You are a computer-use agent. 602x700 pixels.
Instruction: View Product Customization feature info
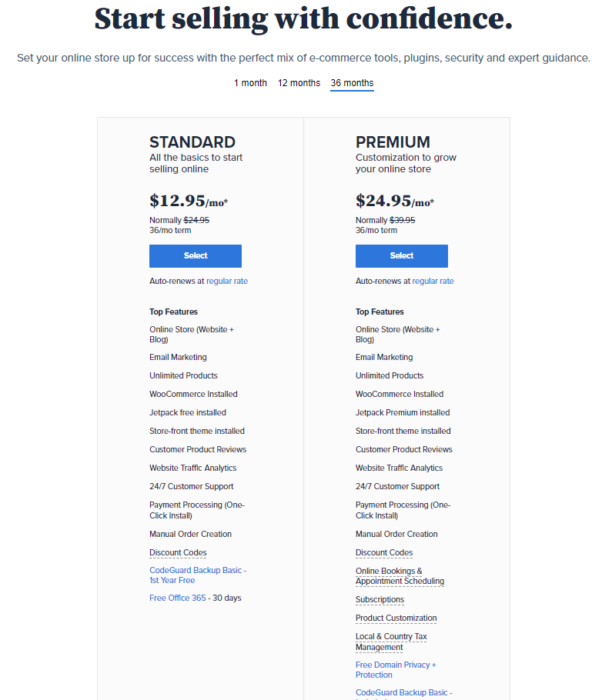point(396,618)
